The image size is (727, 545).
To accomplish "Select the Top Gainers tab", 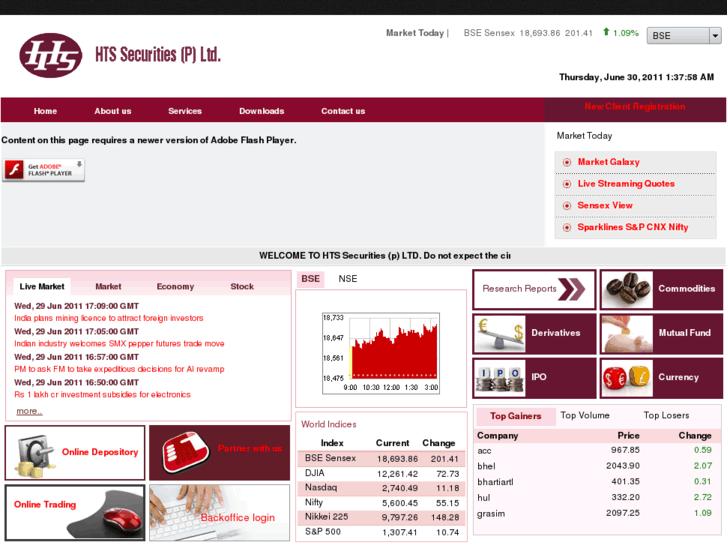I will point(516,416).
